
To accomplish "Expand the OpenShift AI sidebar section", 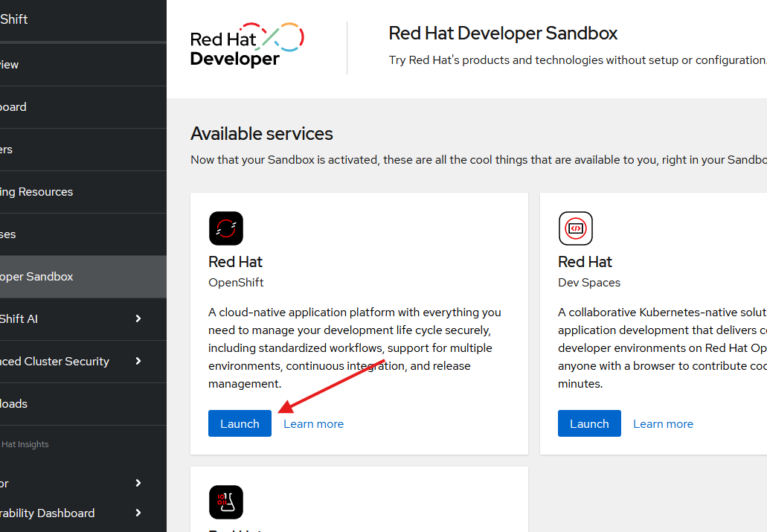I will tap(83, 318).
